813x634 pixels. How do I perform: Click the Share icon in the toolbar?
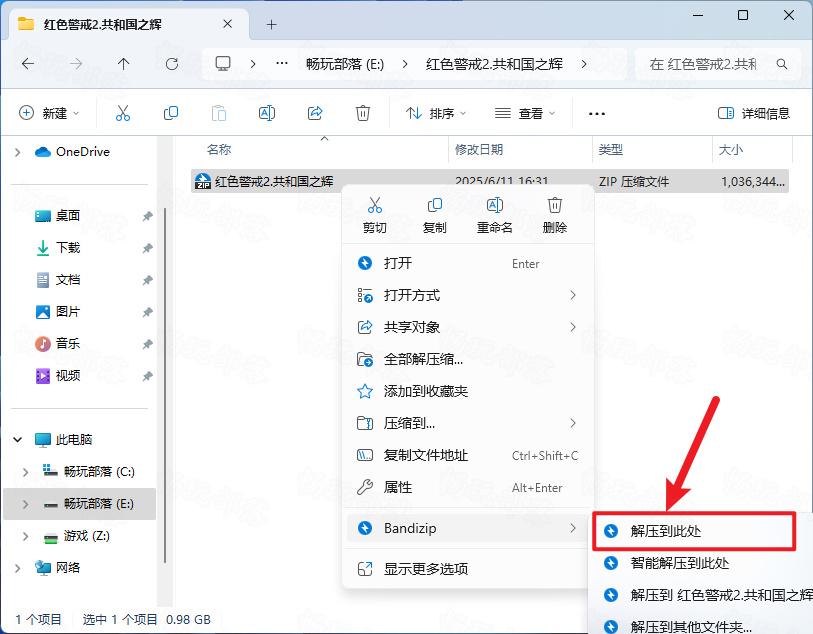315,113
